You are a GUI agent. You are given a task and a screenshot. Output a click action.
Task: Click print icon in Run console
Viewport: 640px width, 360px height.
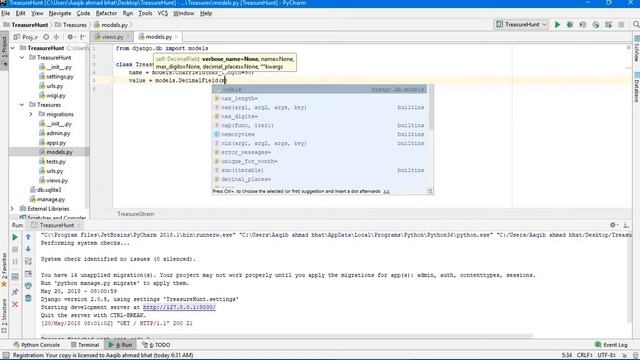pos(28,286)
